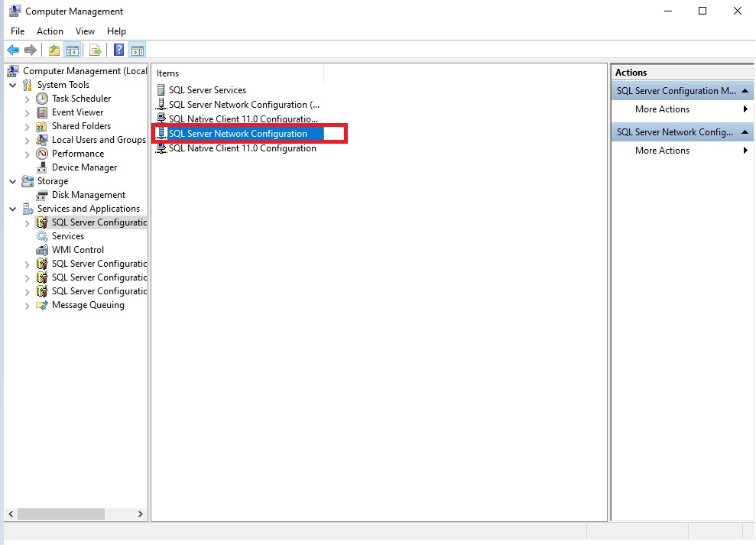The height and width of the screenshot is (545, 756).
Task: Click the SQL Server Services item icon
Action: tap(161, 90)
